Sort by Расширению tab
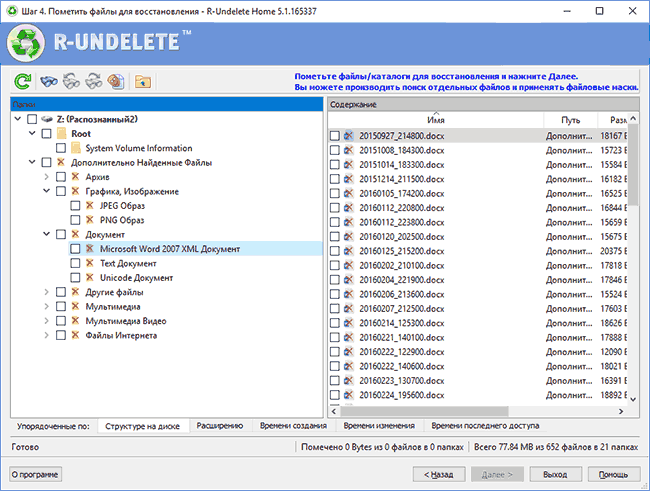The width and height of the screenshot is (650, 491). pos(220,426)
